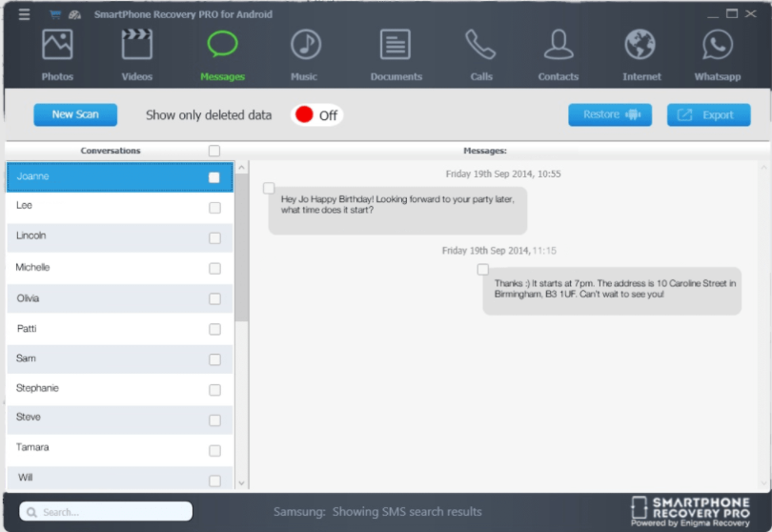Check the Michelle conversation checkbox
772x532 pixels.
pos(214,269)
